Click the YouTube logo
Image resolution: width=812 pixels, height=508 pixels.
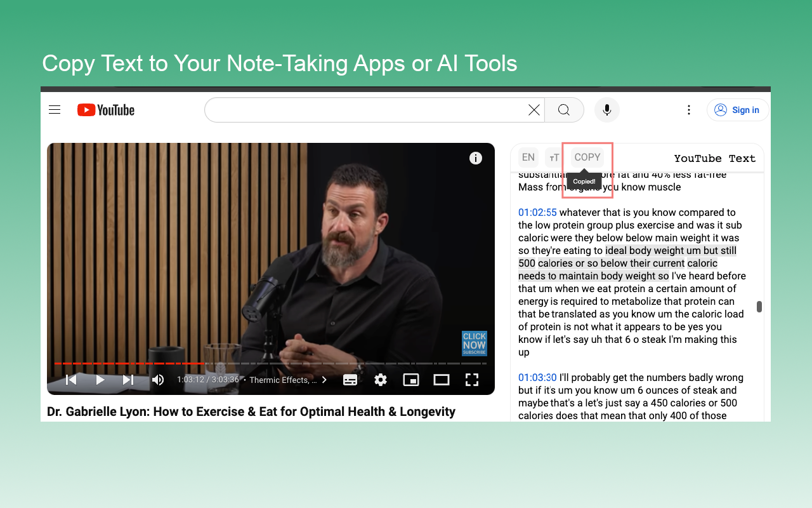click(x=105, y=109)
